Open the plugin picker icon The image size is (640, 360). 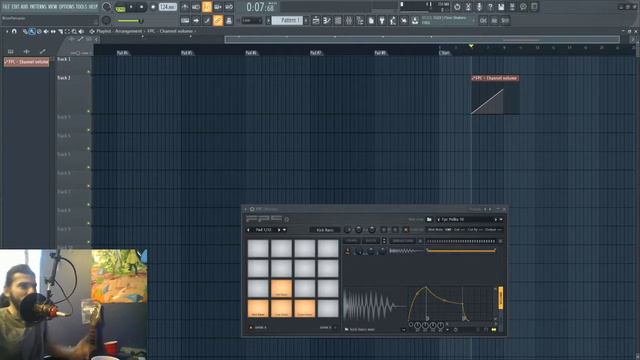tap(382, 20)
